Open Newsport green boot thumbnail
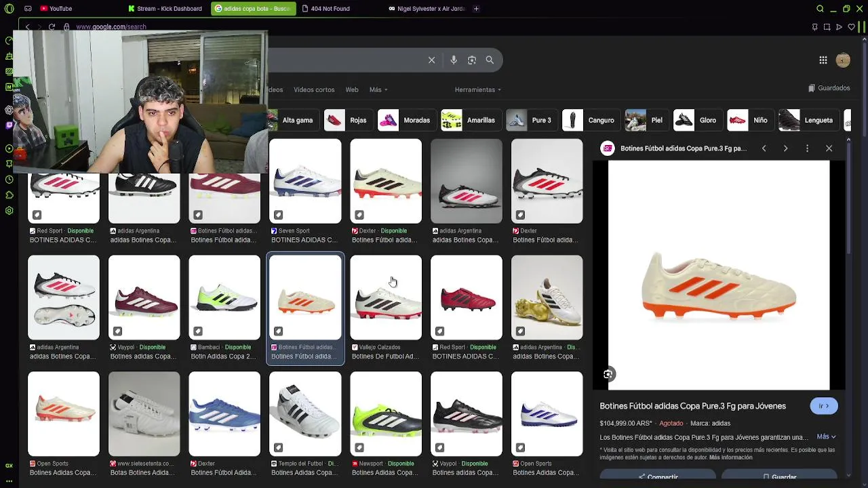868x488 pixels. (x=386, y=414)
